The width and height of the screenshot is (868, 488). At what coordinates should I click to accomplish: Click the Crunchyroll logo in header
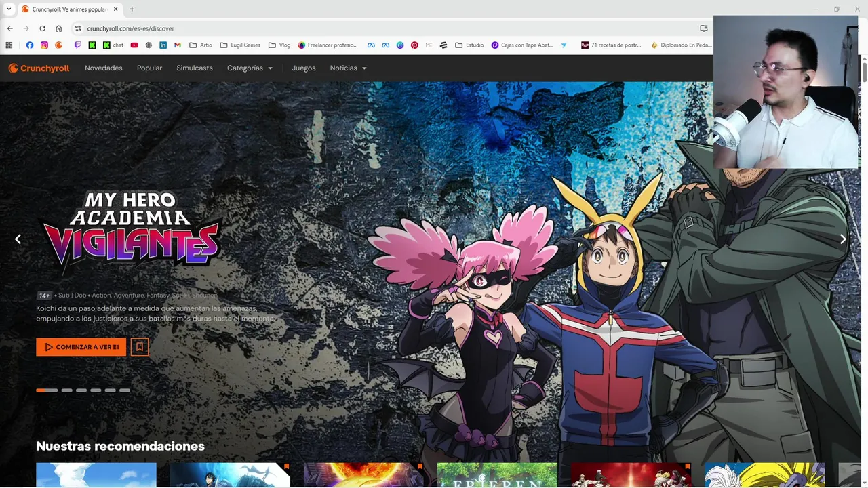tap(39, 68)
